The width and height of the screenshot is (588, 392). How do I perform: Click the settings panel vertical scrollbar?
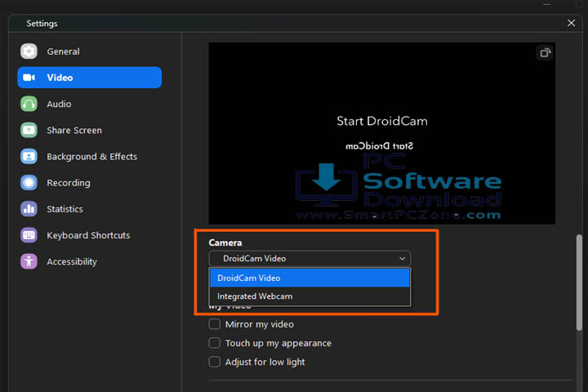click(x=579, y=283)
